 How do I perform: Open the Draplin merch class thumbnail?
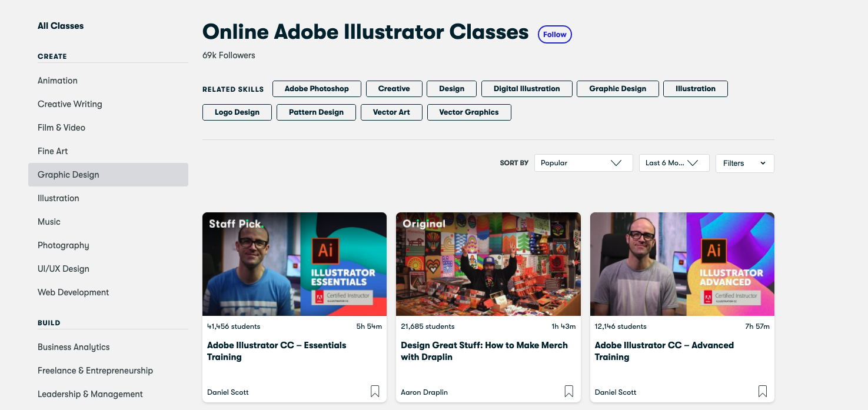click(x=488, y=264)
